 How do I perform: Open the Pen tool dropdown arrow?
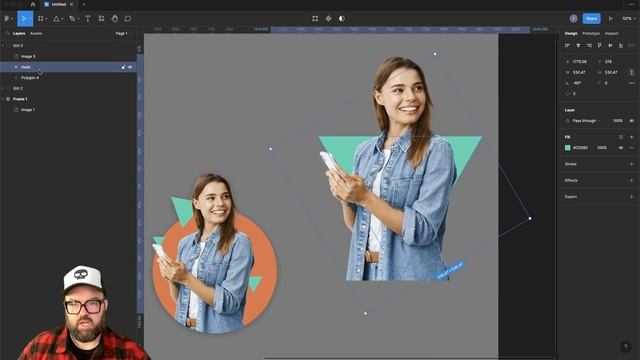78,19
